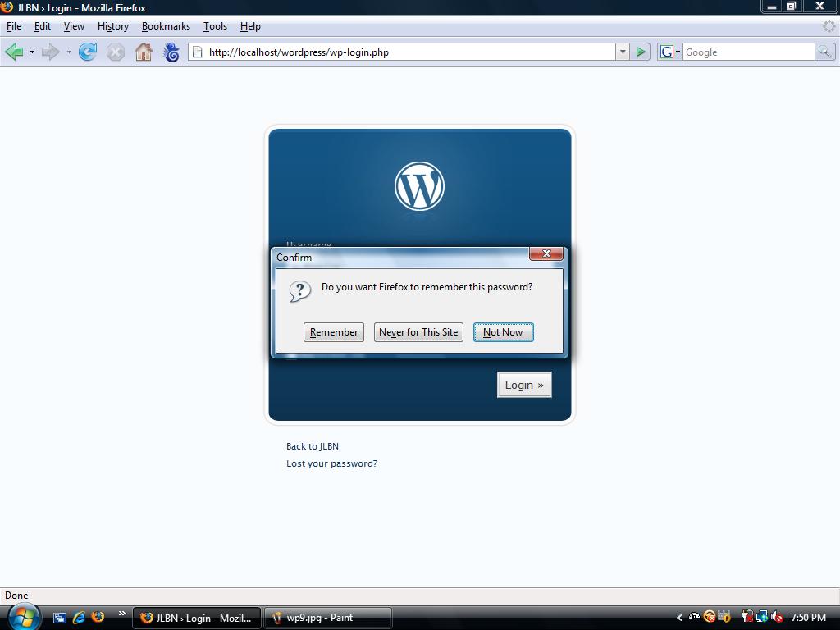
Task: Open the Windows Start orb
Action: 25,617
